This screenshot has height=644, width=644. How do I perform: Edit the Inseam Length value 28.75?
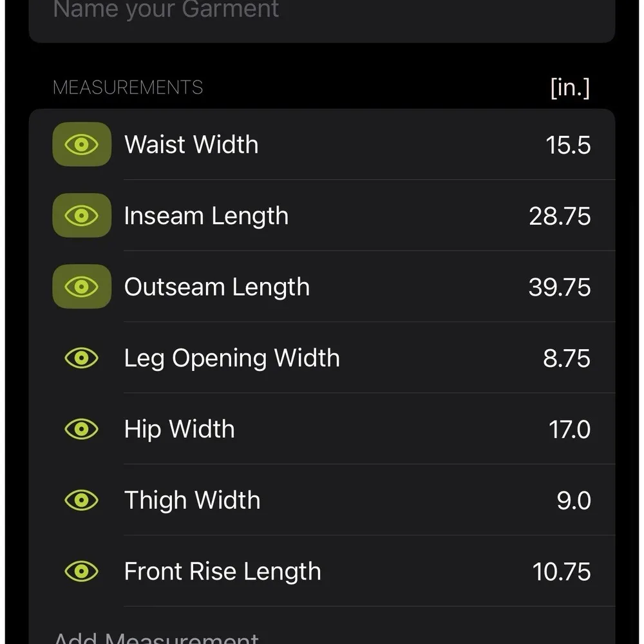(x=560, y=216)
